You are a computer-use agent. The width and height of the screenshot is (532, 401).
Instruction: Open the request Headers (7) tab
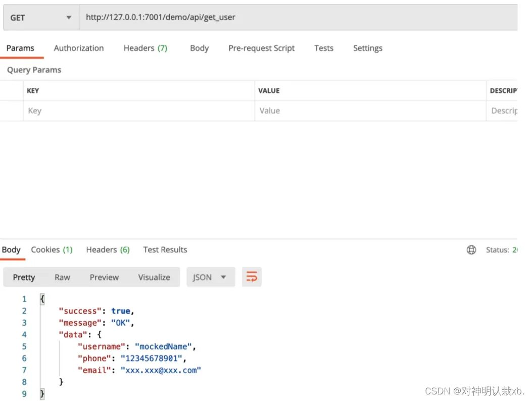coord(145,48)
